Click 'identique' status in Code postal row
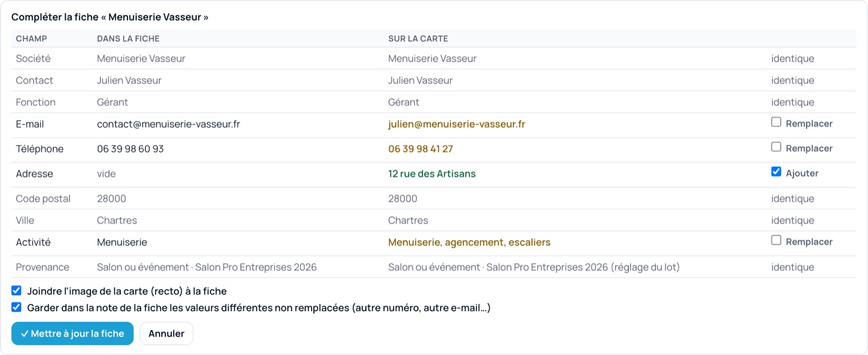The image size is (868, 355). pos(793,199)
